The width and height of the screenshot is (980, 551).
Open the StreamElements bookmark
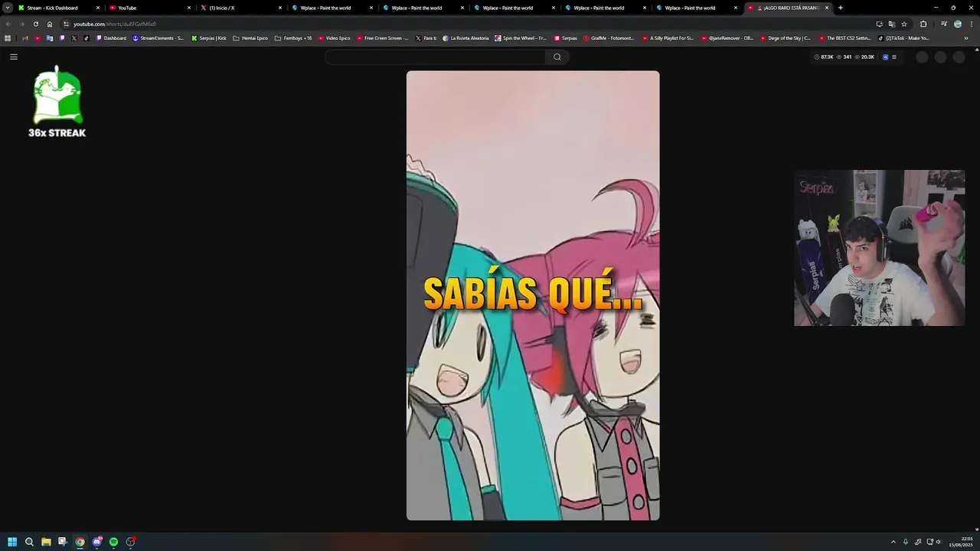158,37
